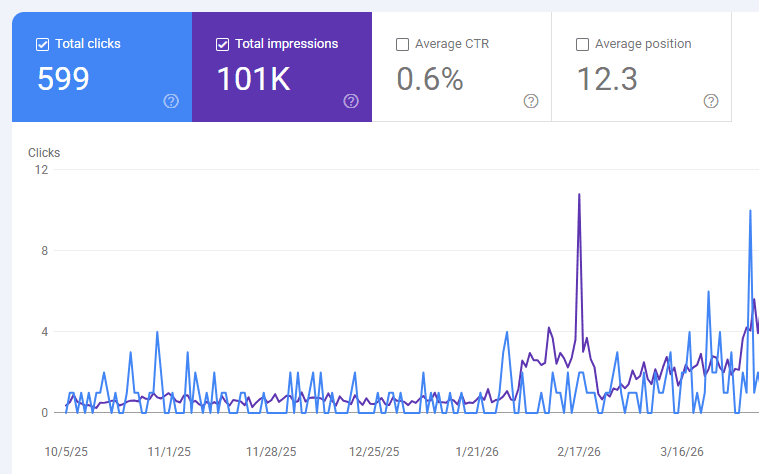
Task: Click the 10/5/25 date label
Action: [x=66, y=452]
